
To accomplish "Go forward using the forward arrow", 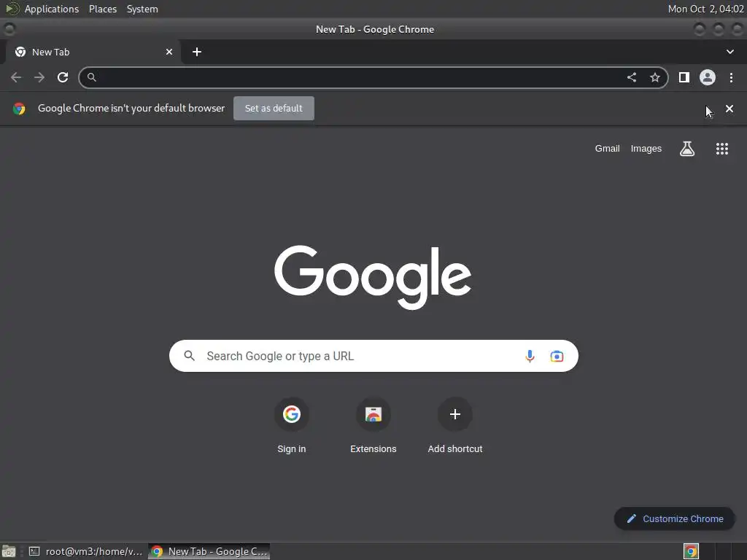I will tap(39, 77).
